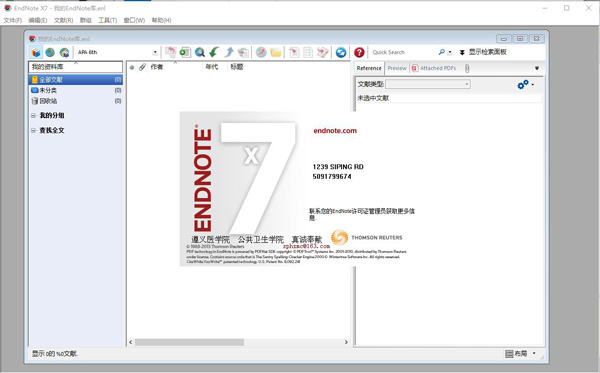
Task: Open Online Search magnifier-globe icon
Action: coord(200,52)
